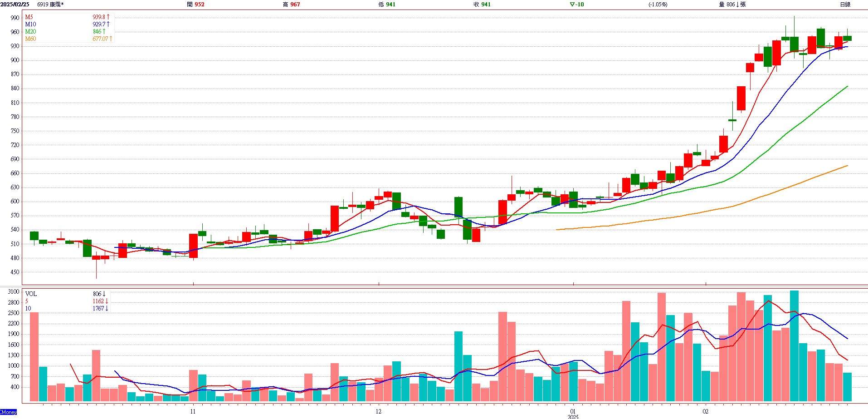This screenshot has width=868, height=419.
Task: Click the M60 moving average legend label
Action: (x=30, y=39)
